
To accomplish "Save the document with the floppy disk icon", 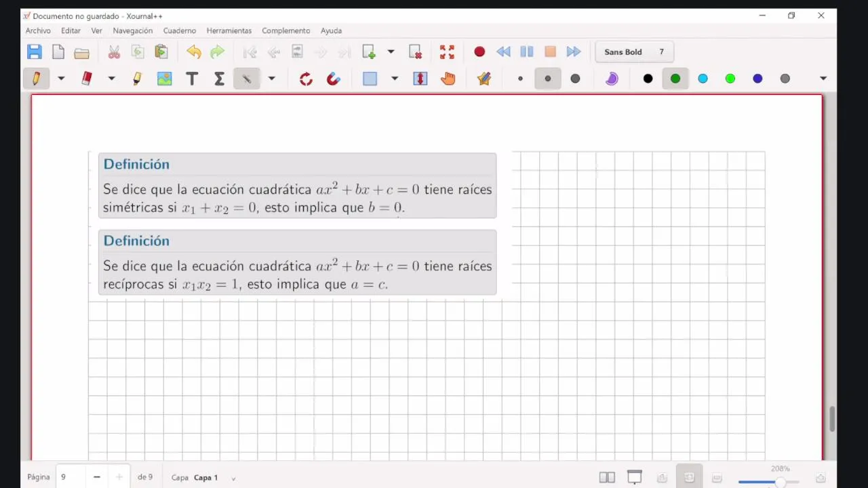I will click(x=35, y=52).
